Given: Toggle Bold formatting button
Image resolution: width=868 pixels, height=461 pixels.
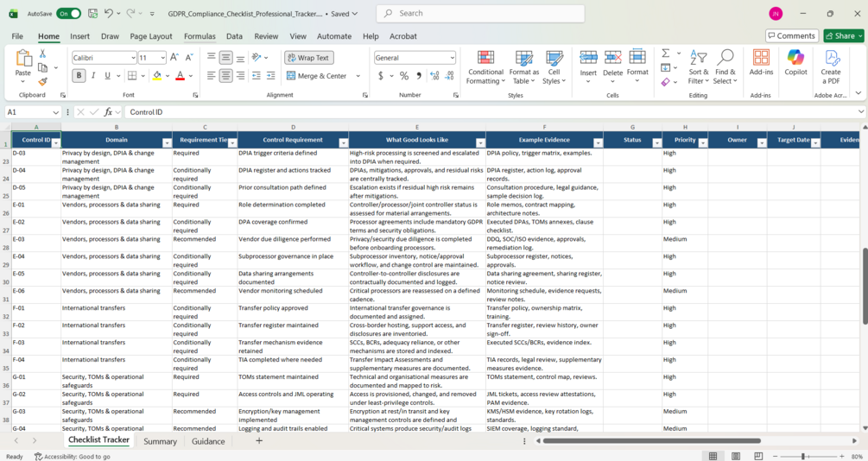Looking at the screenshot, I should point(79,76).
